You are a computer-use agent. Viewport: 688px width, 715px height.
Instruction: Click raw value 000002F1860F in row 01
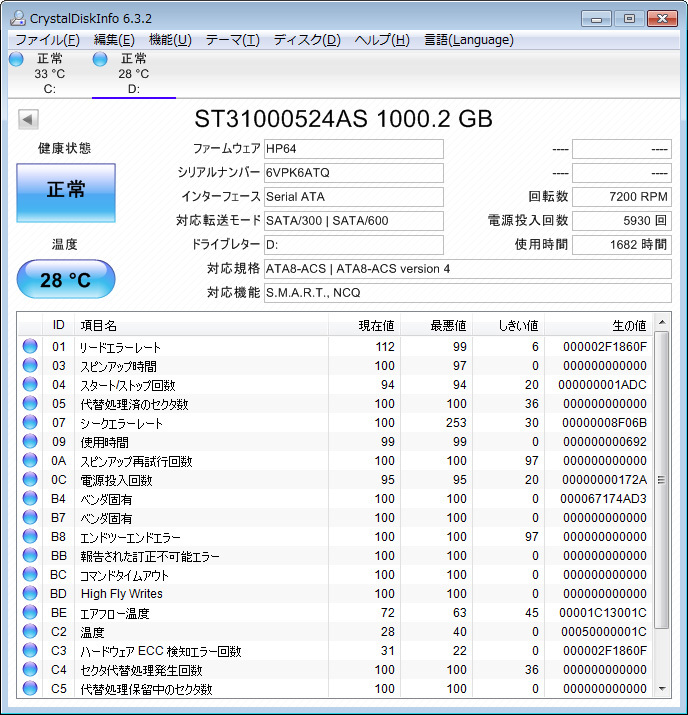[x=605, y=347]
